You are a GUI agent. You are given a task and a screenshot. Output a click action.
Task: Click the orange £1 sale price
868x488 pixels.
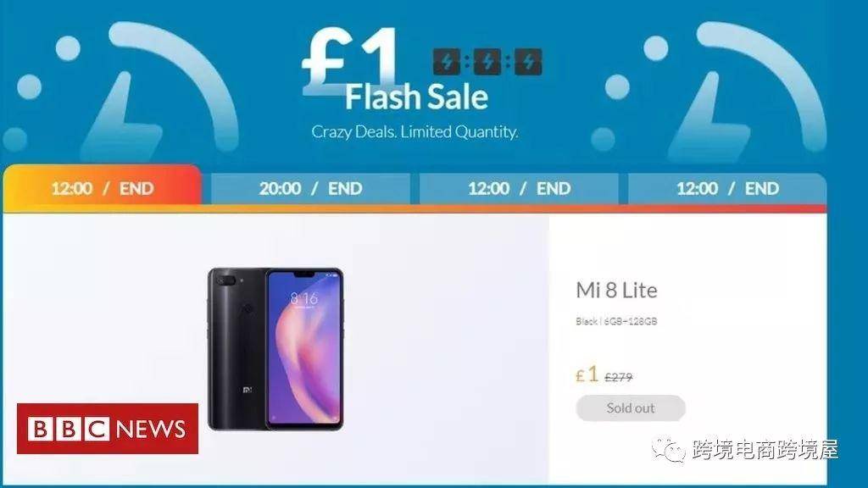click(587, 374)
